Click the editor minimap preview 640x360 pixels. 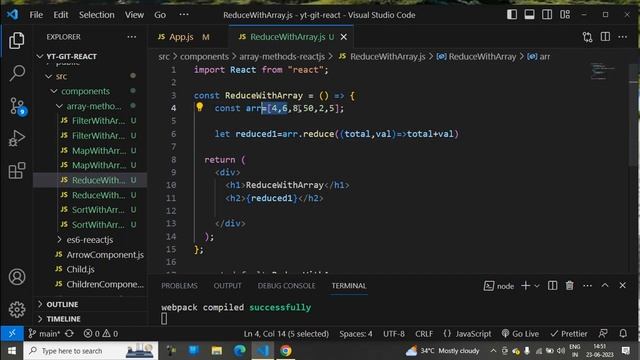(602, 71)
